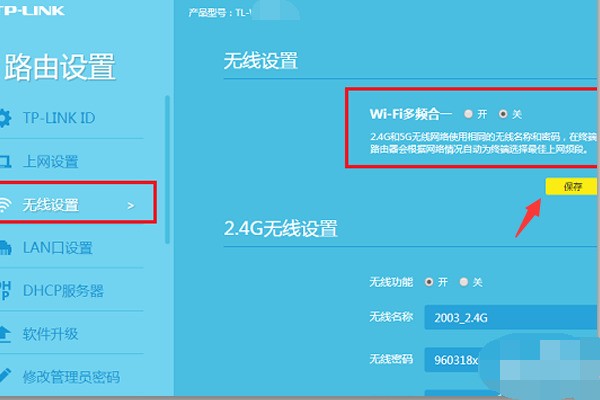Open TP-LINK ID menu item
The image size is (600, 400).
point(59,118)
